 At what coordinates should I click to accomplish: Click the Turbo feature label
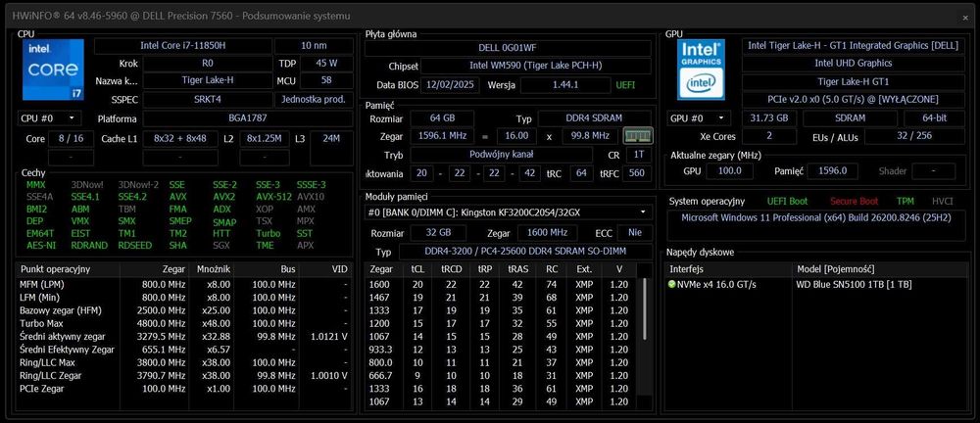[x=269, y=233]
